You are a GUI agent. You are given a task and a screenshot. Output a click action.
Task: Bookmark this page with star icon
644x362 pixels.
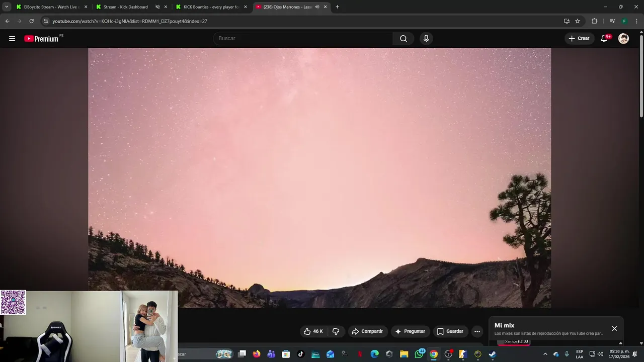[x=578, y=21]
